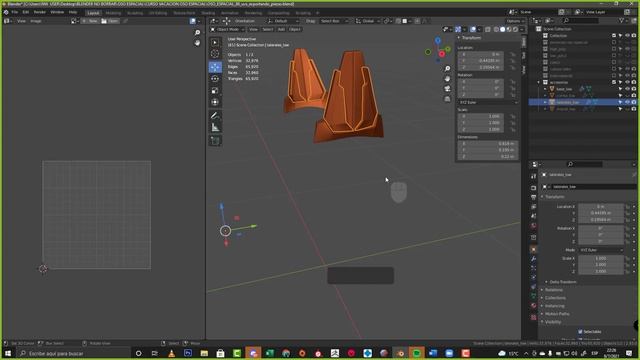Collapse the accesorios collection in outliner

538,82
